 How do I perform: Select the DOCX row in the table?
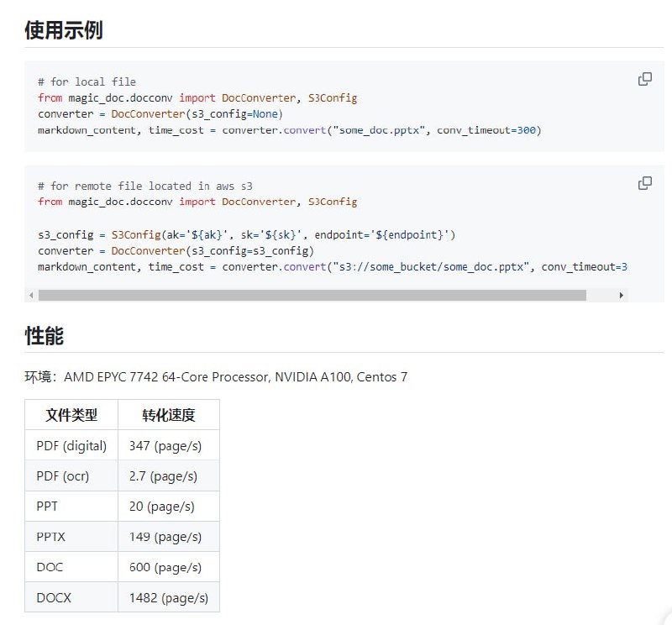pyautogui.click(x=71, y=596)
